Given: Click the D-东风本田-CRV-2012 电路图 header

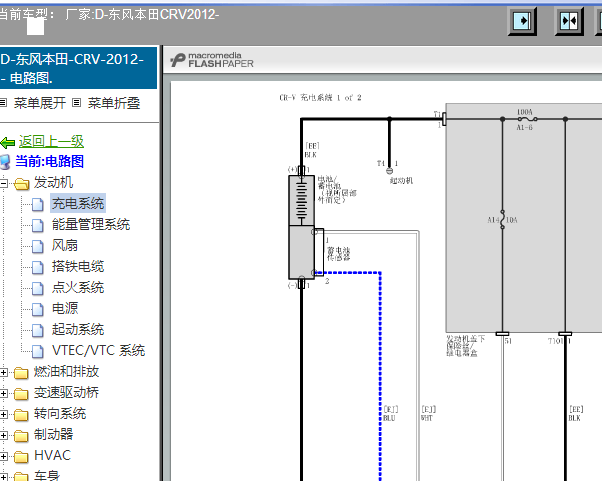Looking at the screenshot, I should 78,68.
